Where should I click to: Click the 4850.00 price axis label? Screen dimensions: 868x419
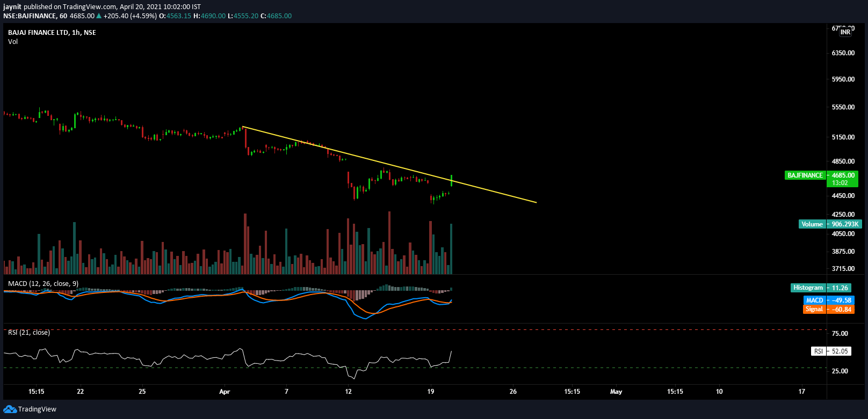pos(843,161)
